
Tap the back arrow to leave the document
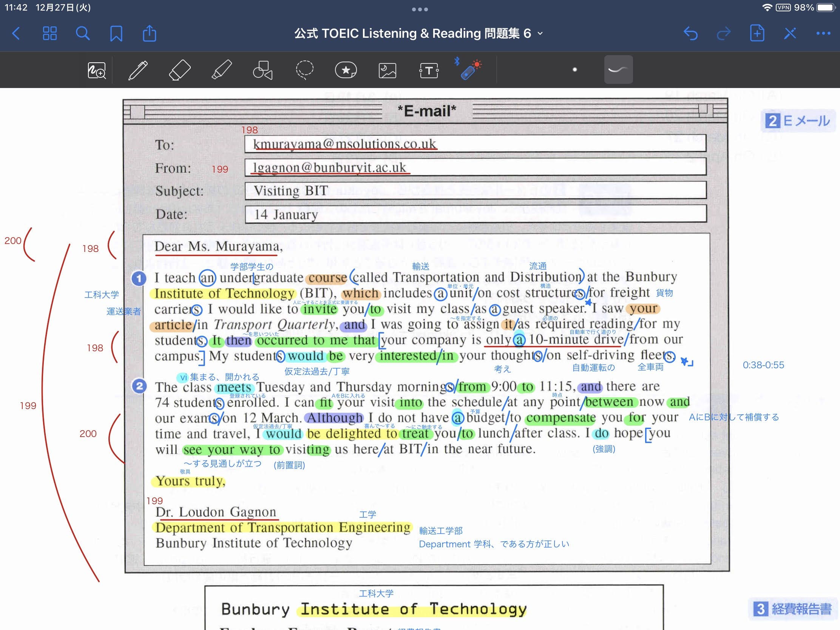[x=16, y=33]
